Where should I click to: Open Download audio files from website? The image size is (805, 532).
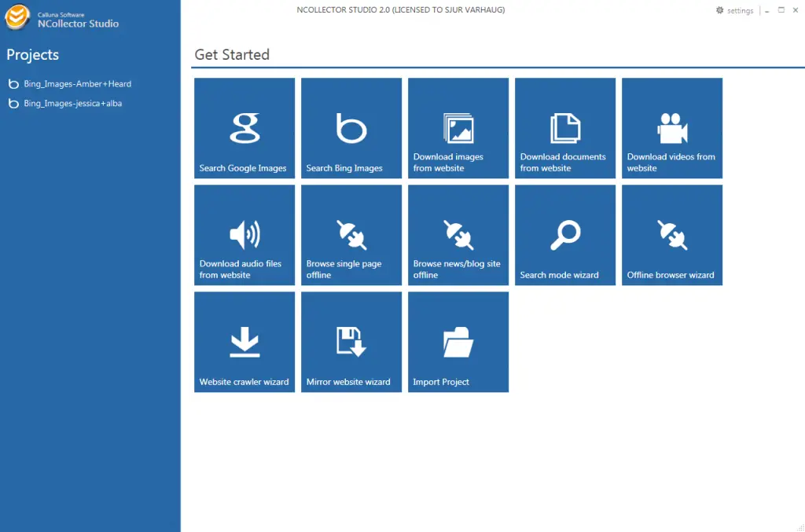244,235
